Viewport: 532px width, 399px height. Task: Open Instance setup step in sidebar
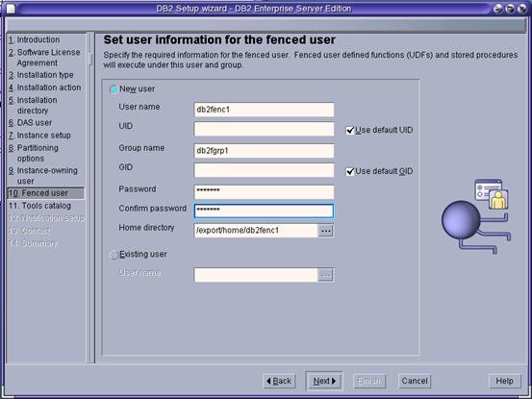[39, 136]
